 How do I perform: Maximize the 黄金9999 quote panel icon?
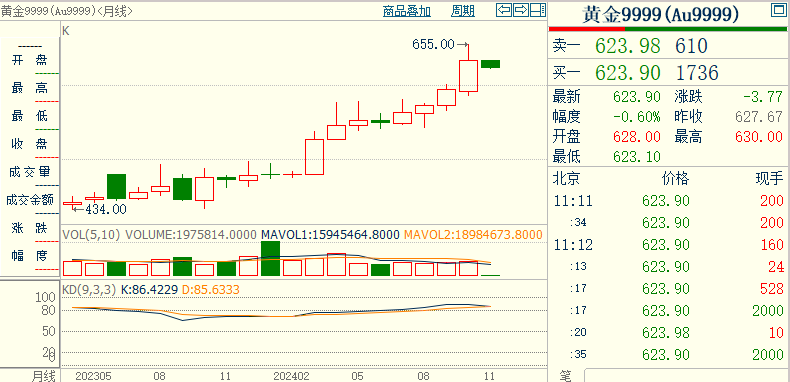click(x=777, y=10)
